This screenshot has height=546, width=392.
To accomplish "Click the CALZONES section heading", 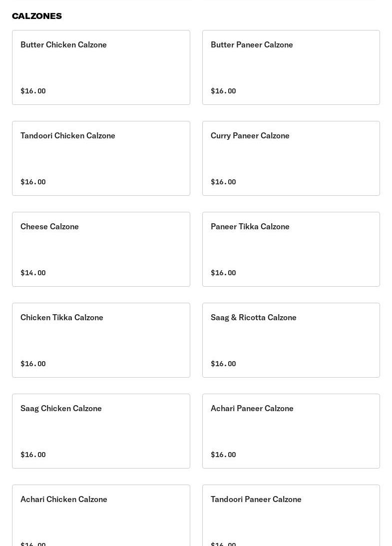I will point(37,16).
